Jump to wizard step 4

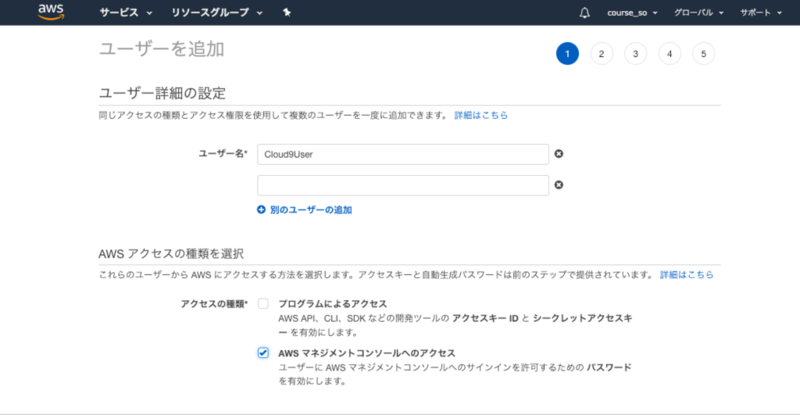click(669, 54)
